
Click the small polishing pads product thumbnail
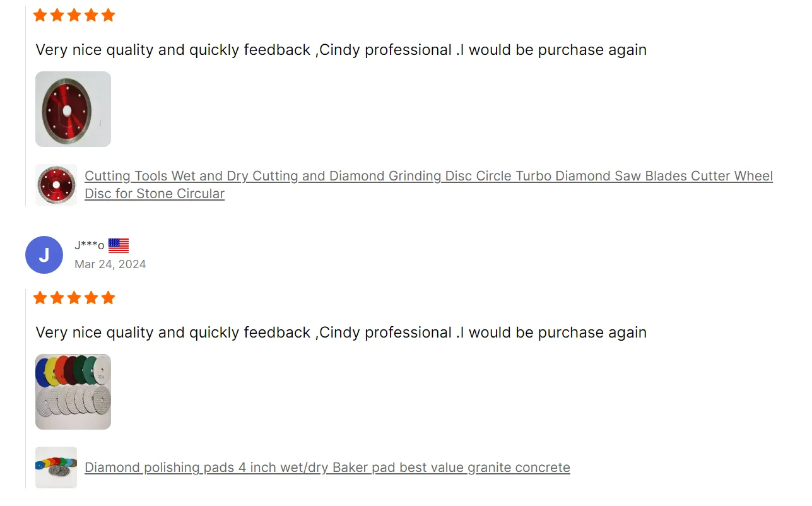(x=56, y=468)
